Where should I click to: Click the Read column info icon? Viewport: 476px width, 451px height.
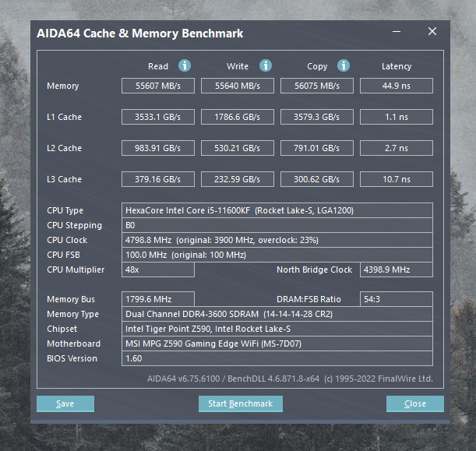pos(185,66)
